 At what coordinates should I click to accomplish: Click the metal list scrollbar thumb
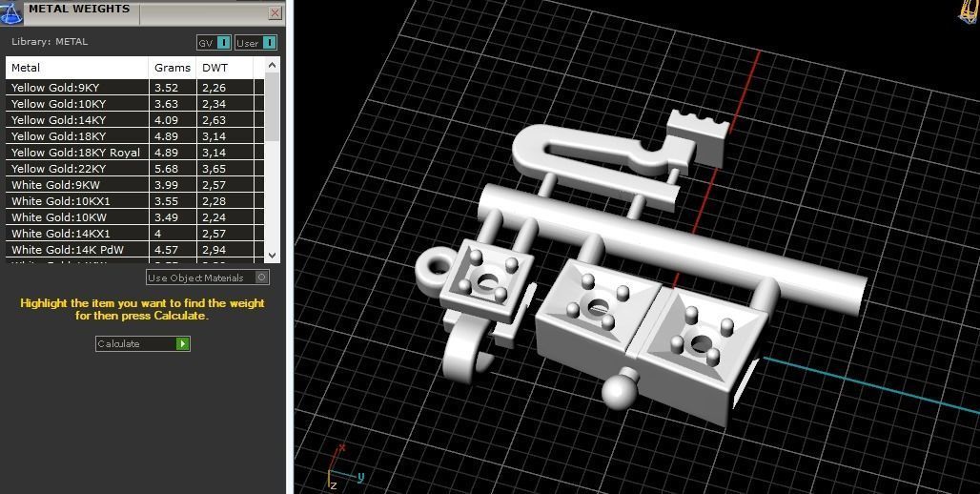272,107
